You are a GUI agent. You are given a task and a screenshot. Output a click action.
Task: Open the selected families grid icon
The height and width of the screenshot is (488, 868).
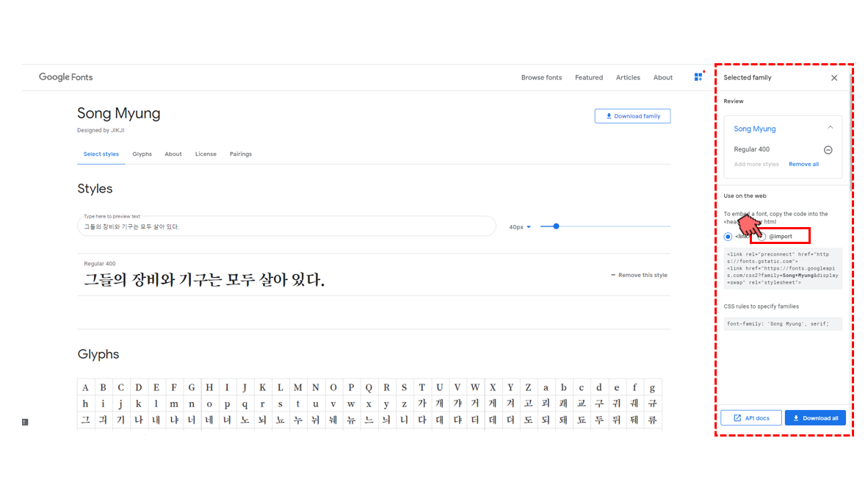click(x=698, y=77)
